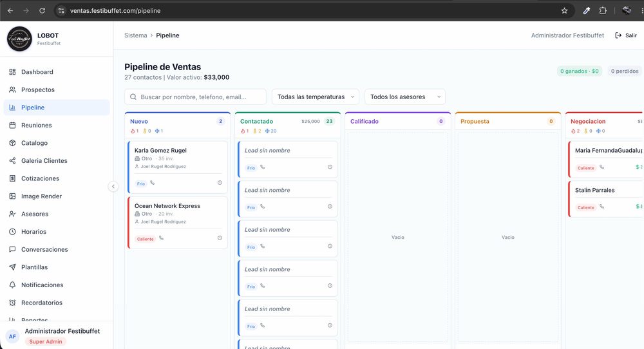The height and width of the screenshot is (349, 644).
Task: Click the Recordatorios alarm icon
Action: 12,303
